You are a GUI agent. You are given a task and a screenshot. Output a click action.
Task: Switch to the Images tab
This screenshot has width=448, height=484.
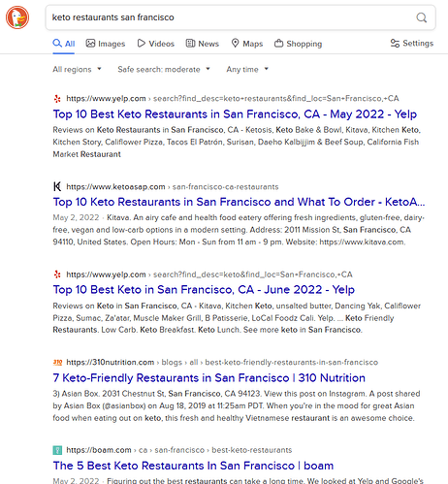point(106,44)
